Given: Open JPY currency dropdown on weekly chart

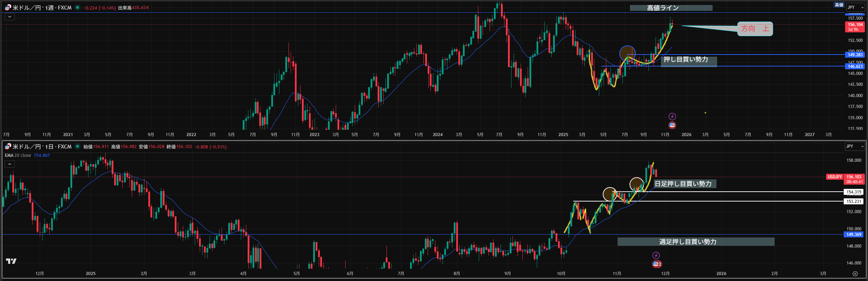Looking at the screenshot, I should coord(855,7).
